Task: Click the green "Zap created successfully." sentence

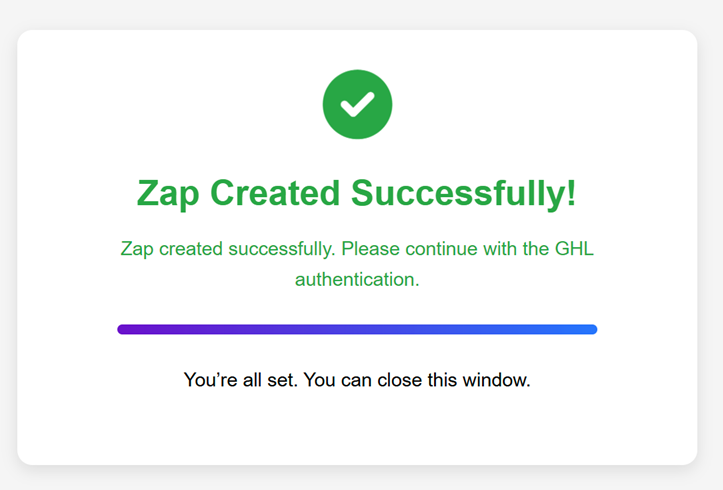Action: pyautogui.click(x=226, y=249)
